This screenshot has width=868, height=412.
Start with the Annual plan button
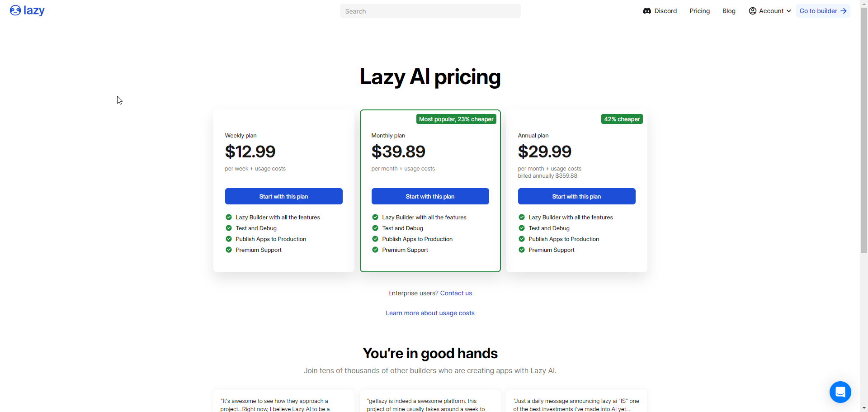point(576,196)
